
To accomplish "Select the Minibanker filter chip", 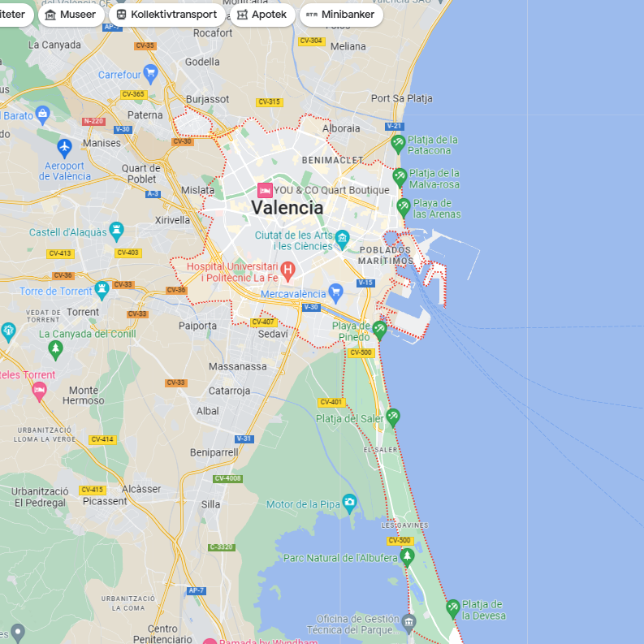I will (x=341, y=15).
